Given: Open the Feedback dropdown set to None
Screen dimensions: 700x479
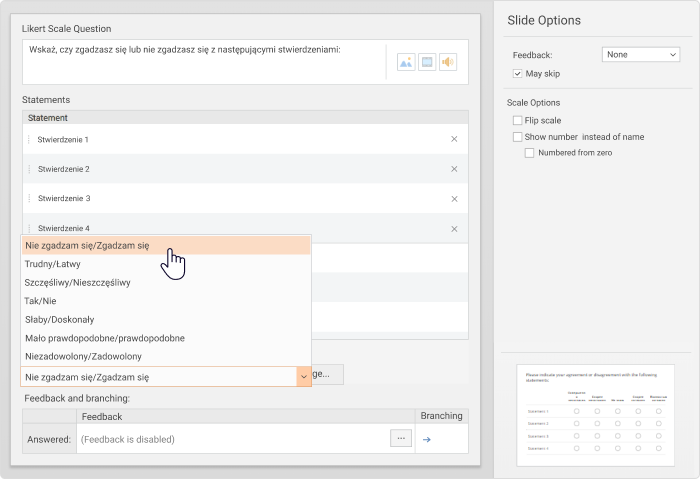Looking at the screenshot, I should pos(640,55).
